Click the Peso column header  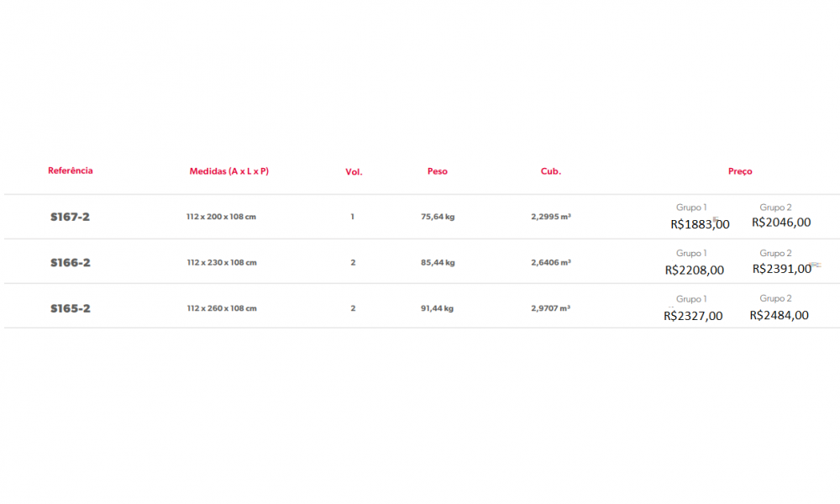437,171
